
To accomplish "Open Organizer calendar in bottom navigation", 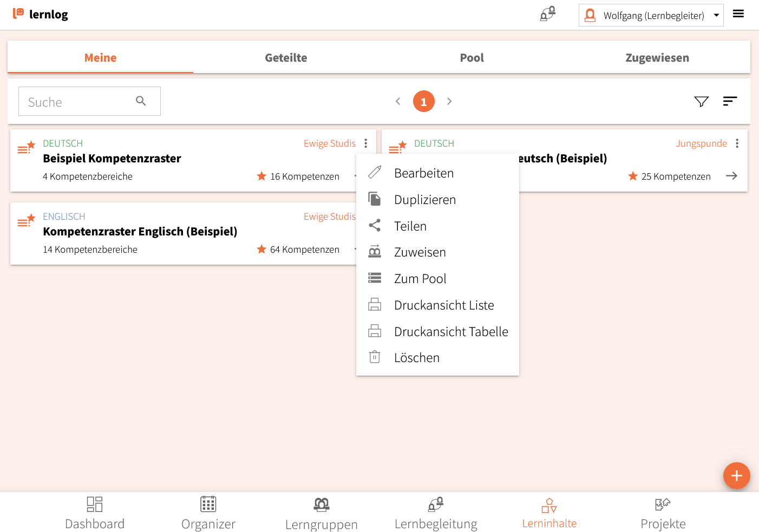I will point(208,513).
